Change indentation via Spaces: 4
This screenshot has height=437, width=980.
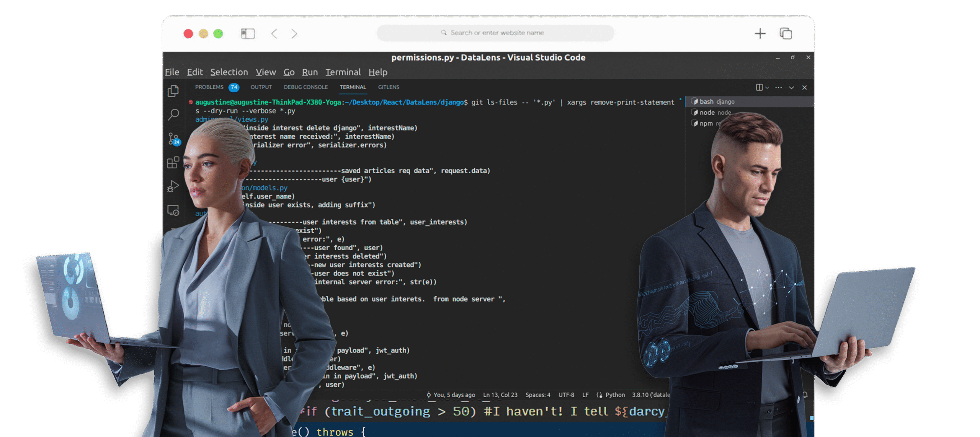[x=537, y=395]
